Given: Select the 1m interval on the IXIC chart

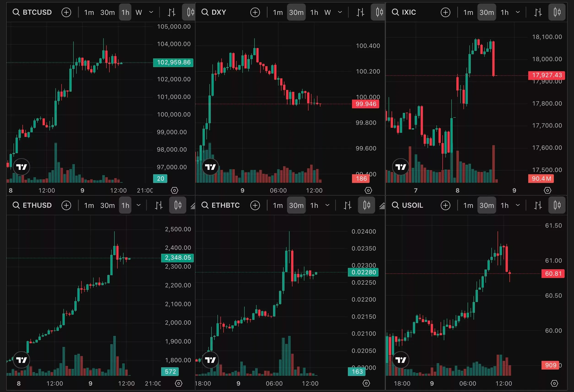Looking at the screenshot, I should pyautogui.click(x=468, y=12).
